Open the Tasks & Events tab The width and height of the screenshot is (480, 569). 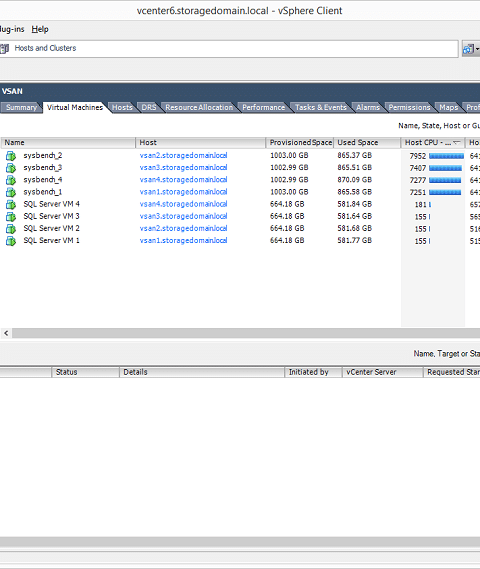[x=321, y=107]
